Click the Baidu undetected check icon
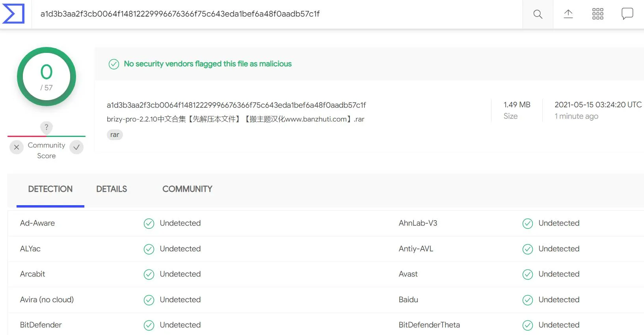 point(527,300)
